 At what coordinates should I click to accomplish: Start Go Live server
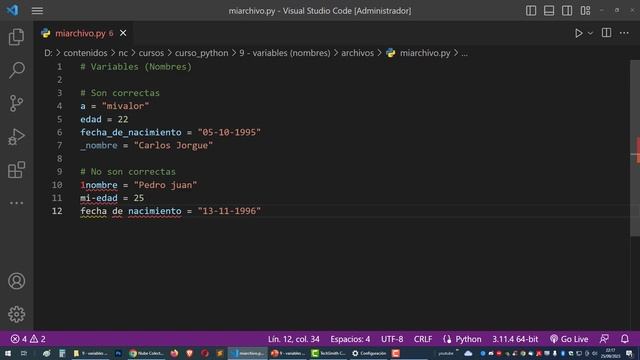[569, 339]
